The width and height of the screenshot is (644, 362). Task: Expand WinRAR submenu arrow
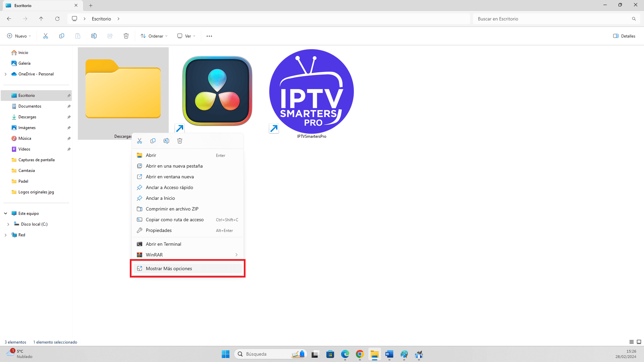point(236,255)
